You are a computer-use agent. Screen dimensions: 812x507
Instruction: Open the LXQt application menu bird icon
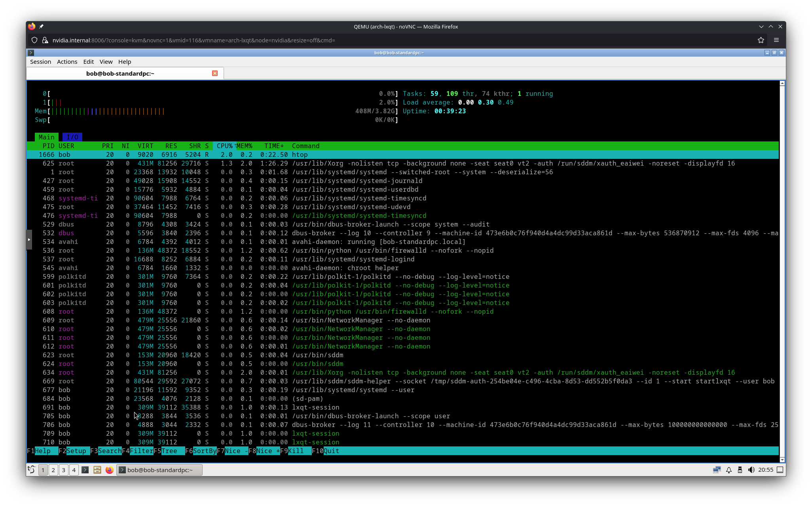(31, 470)
